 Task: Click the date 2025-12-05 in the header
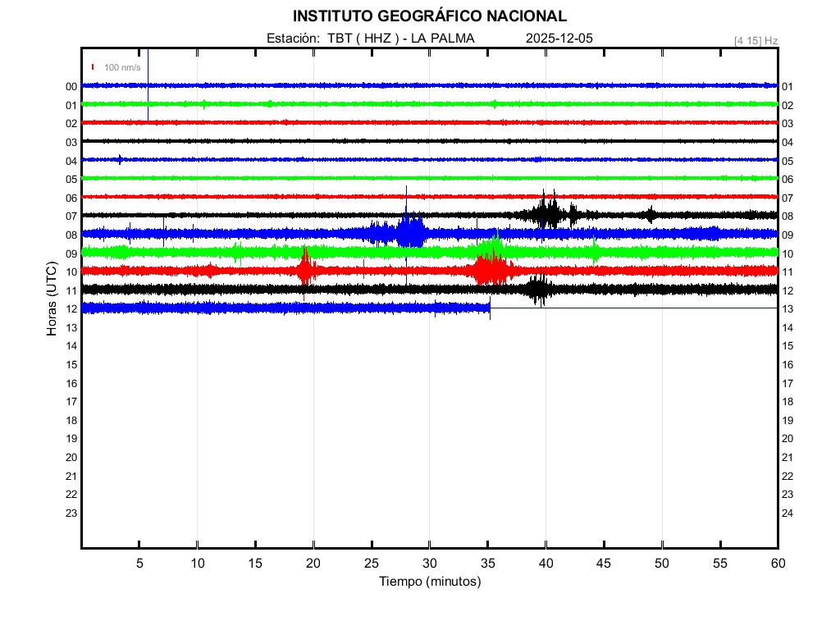coord(559,38)
